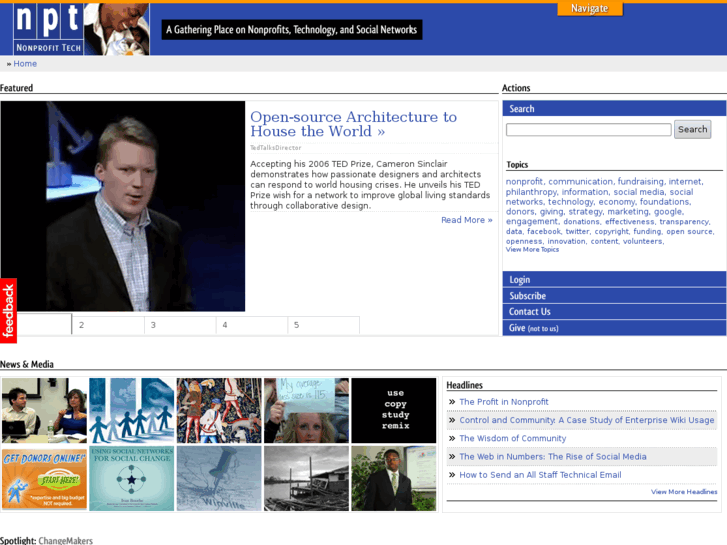Open the paper people chain thumbnail
The width and height of the screenshot is (727, 545).
(131, 410)
